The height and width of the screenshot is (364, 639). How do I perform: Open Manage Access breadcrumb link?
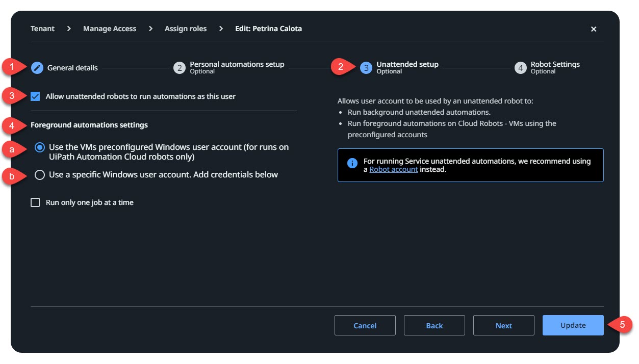pos(110,29)
